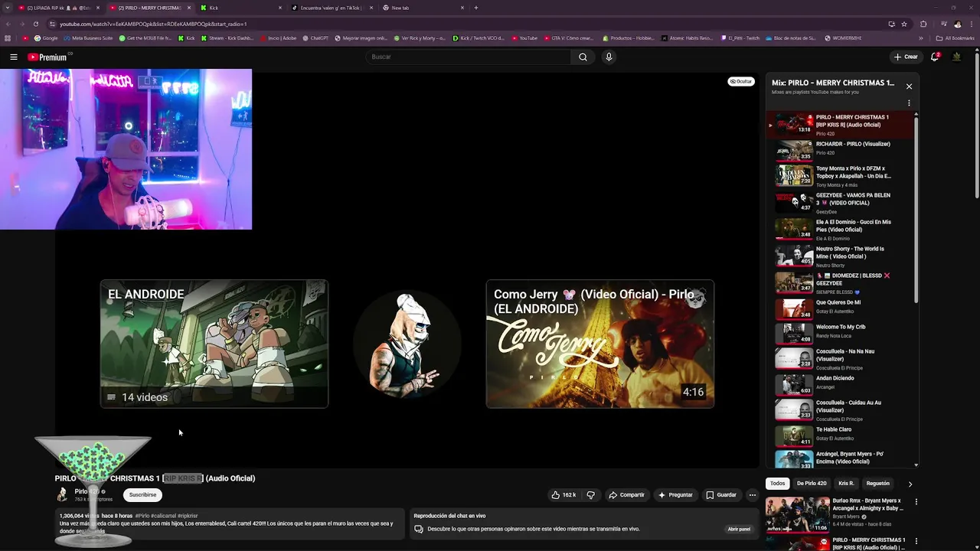Play Cosculluela Cuidau Au Au item
The image size is (980, 551).
click(x=841, y=410)
